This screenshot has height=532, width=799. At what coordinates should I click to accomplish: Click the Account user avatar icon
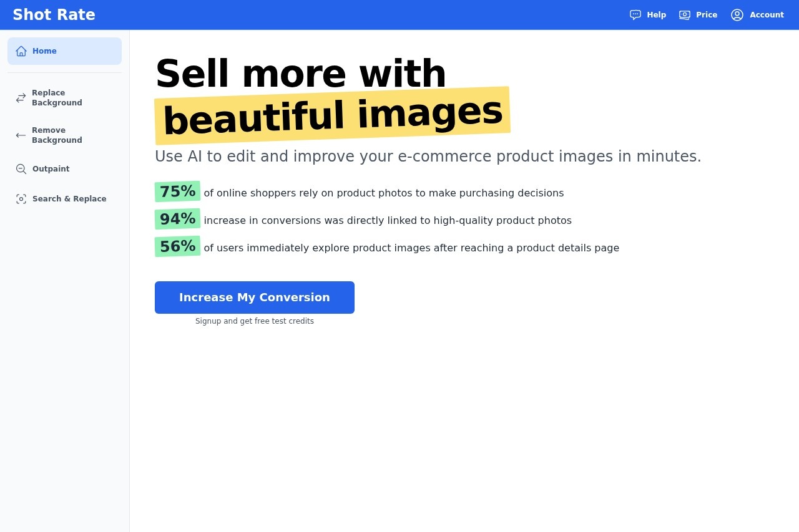coord(737,15)
